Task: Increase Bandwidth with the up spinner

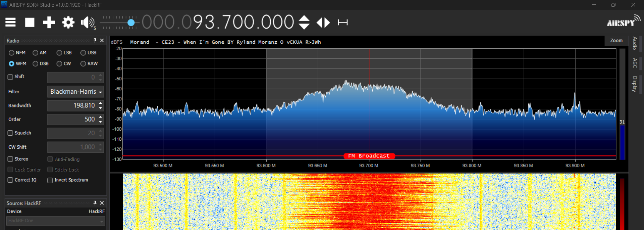Action: coord(101,103)
